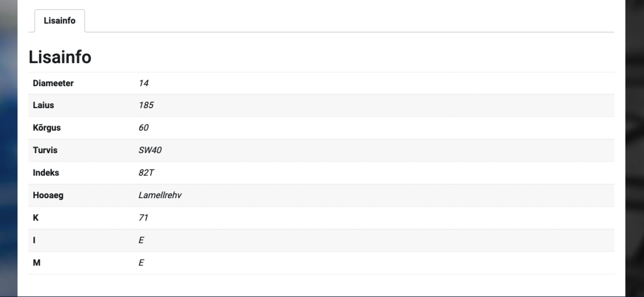This screenshot has height=297, width=644.
Task: Click the tread value SW40
Action: coord(150,150)
